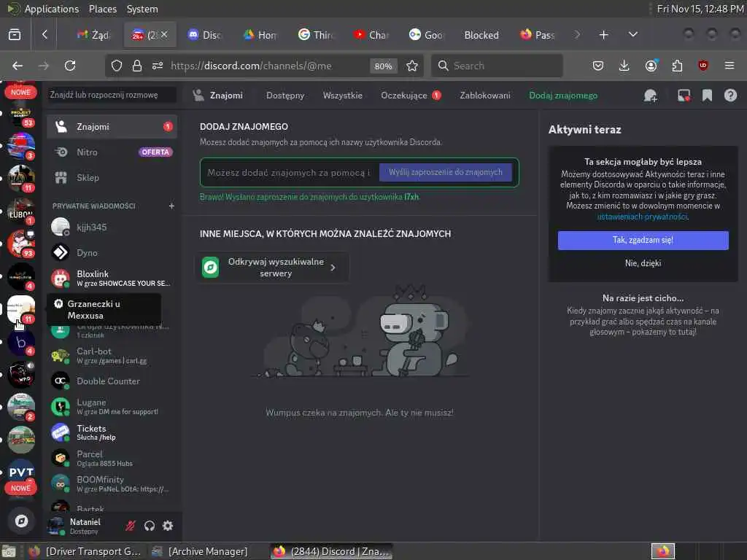The height and width of the screenshot is (560, 747).
Task: Open the site permissions icon in address bar
Action: point(158,66)
